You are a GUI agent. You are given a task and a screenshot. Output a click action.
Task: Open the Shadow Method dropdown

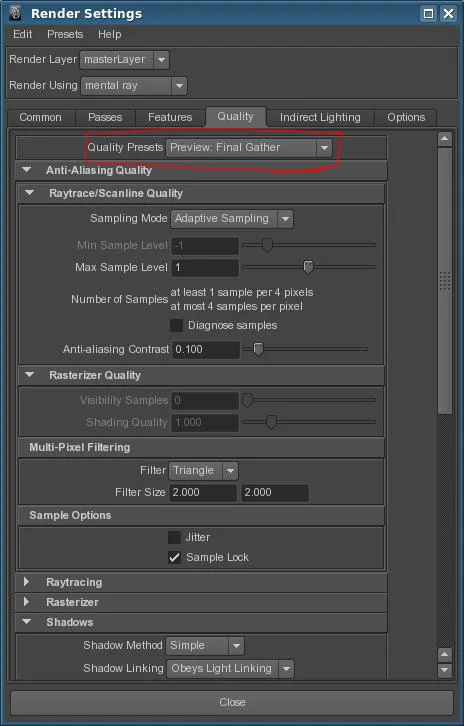tap(205, 645)
